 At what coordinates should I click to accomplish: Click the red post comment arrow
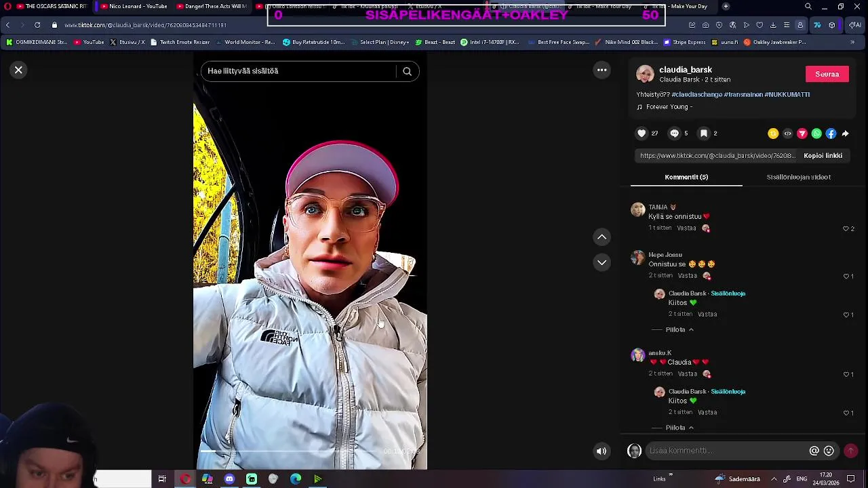[850, 451]
